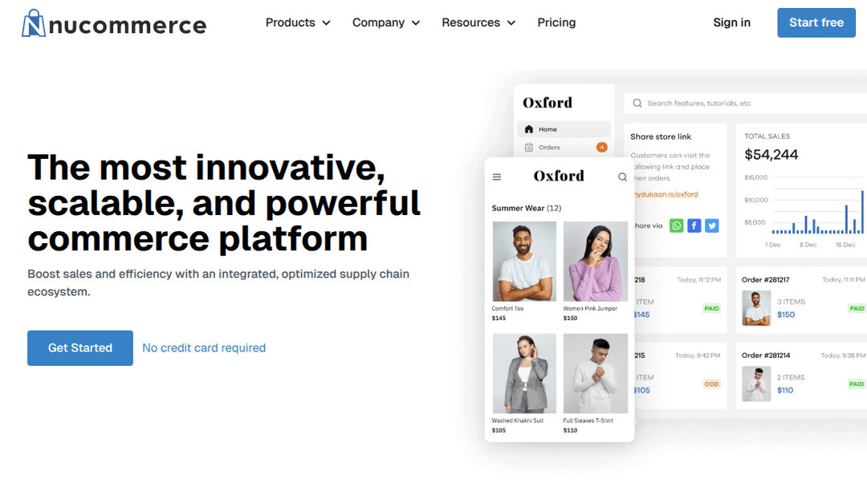This screenshot has height=504, width=867.
Task: Click the Twitter share icon
Action: [712, 226]
